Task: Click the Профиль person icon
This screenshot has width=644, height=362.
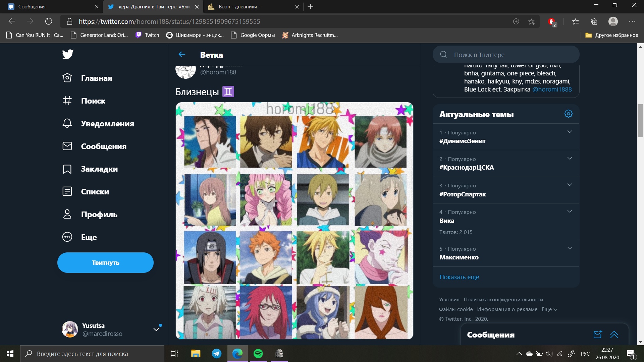Action: 67,214
